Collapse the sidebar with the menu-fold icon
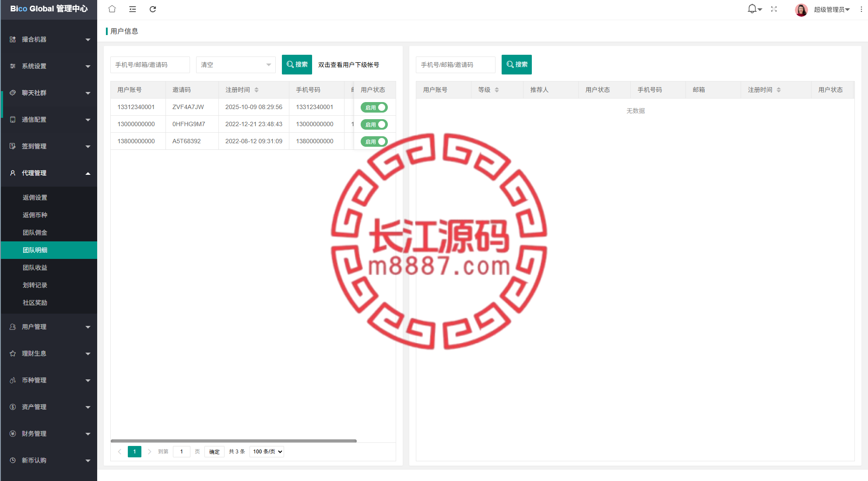This screenshot has height=481, width=868. (x=133, y=9)
